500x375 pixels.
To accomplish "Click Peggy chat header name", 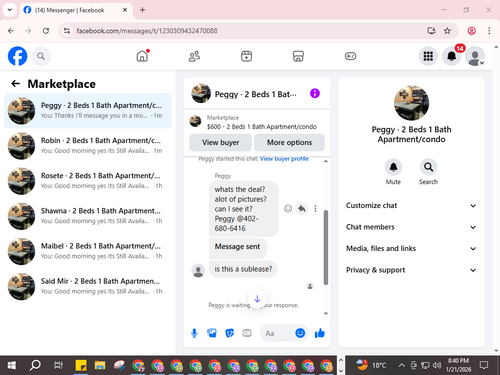I will (255, 94).
